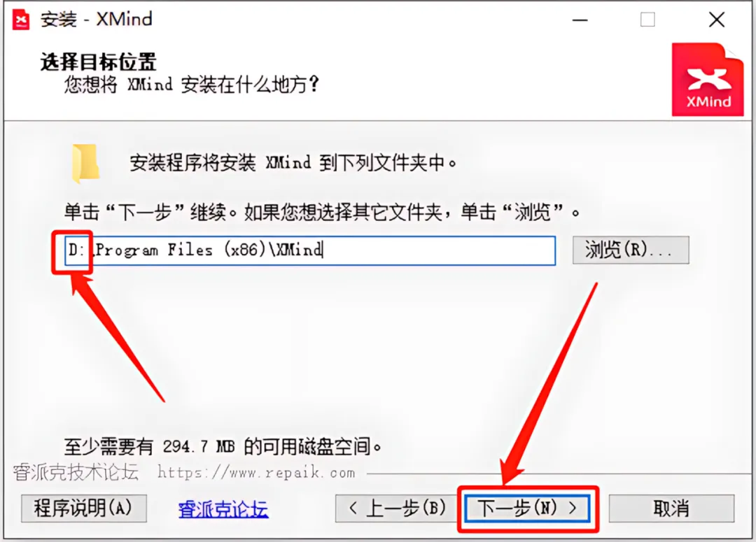Click the 安装 - XMind title text
756x542 pixels.
tap(97, 20)
